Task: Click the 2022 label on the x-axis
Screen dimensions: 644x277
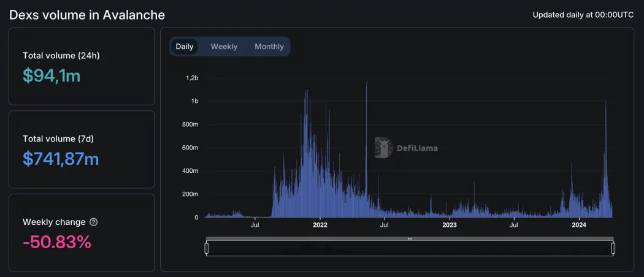Action: [x=320, y=225]
